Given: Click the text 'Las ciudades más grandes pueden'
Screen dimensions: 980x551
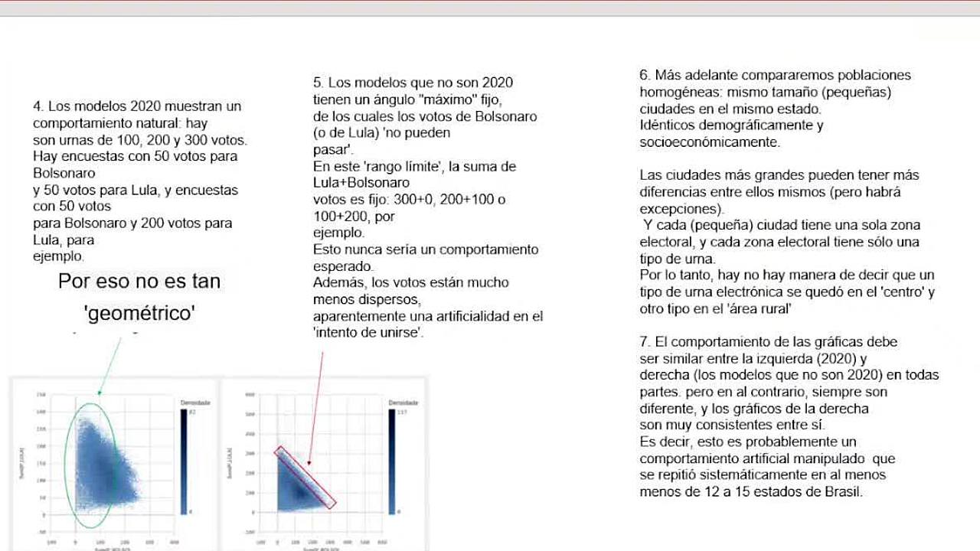Looking at the screenshot, I should pos(779,175).
